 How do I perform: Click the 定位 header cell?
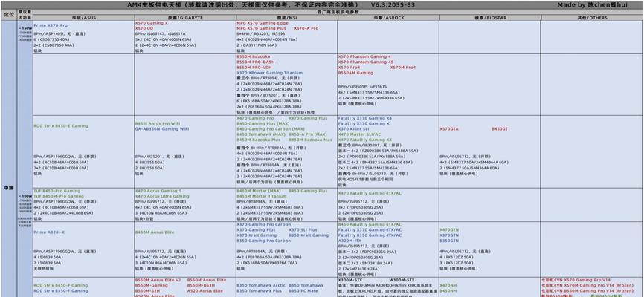point(9,15)
